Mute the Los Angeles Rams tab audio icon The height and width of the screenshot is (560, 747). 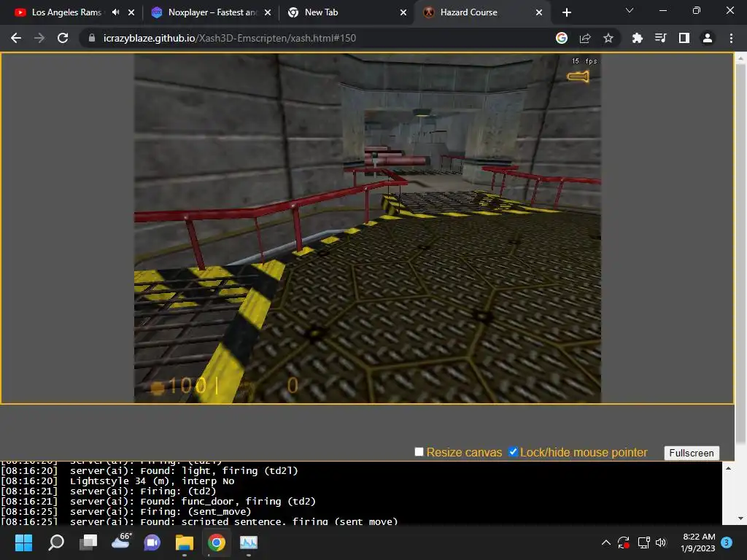(116, 12)
